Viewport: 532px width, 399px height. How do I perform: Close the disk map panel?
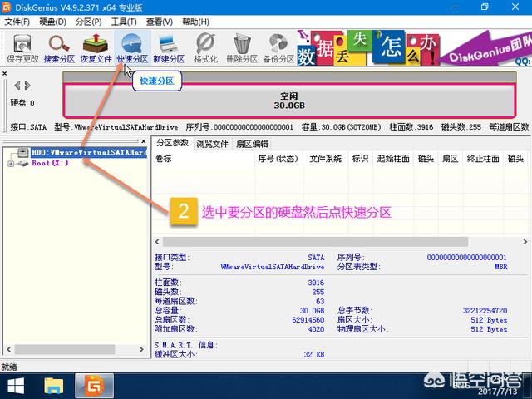click(4, 73)
